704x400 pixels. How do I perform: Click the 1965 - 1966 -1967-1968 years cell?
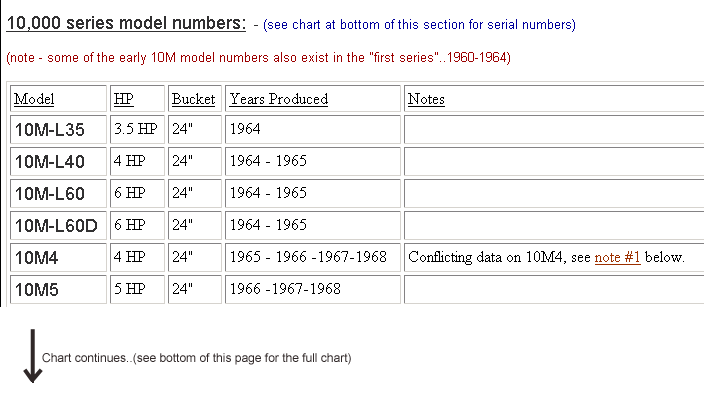307,257
